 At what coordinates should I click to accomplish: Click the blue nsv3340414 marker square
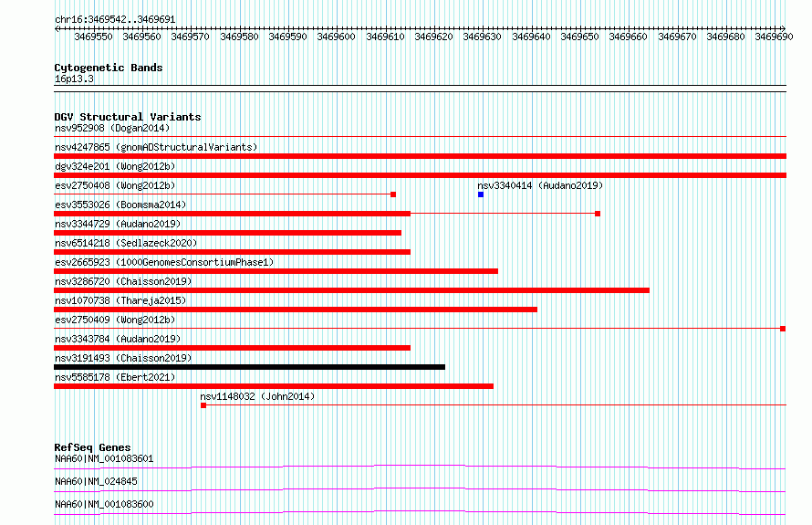pyautogui.click(x=481, y=194)
